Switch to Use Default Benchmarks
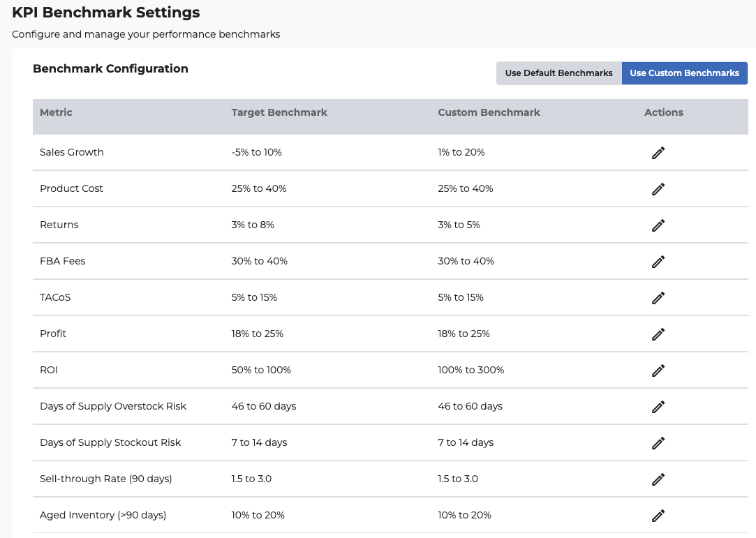This screenshot has height=538, width=756. [558, 73]
